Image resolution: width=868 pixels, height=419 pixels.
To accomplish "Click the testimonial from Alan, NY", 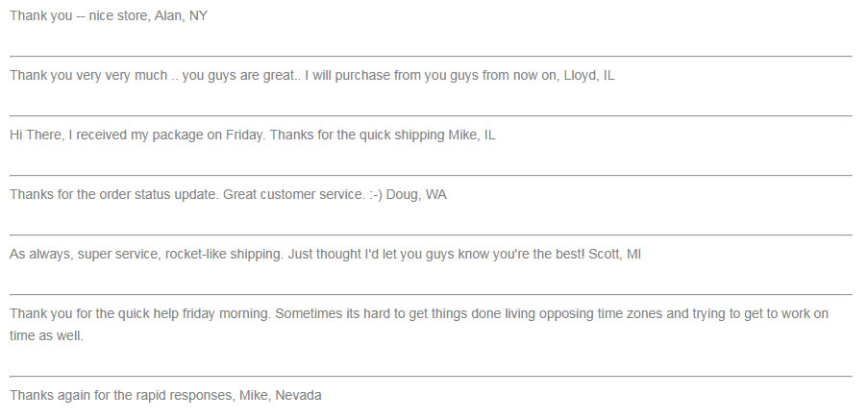I will click(x=109, y=15).
